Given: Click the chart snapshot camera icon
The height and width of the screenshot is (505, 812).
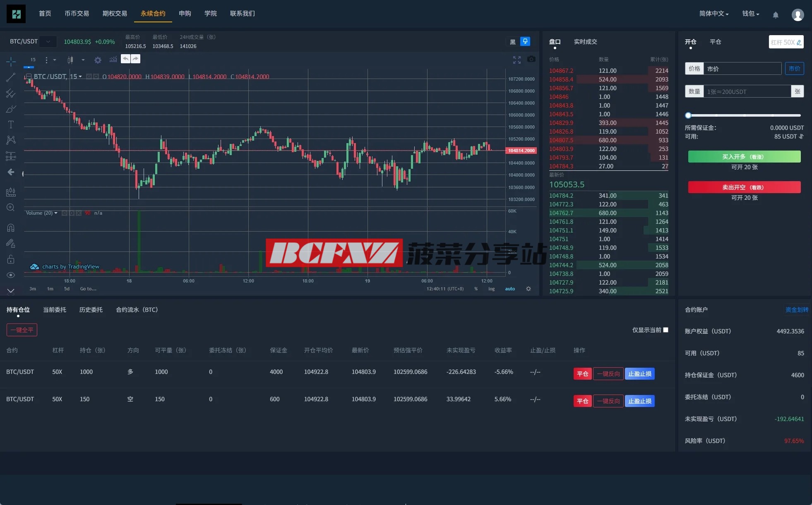Looking at the screenshot, I should click(531, 60).
